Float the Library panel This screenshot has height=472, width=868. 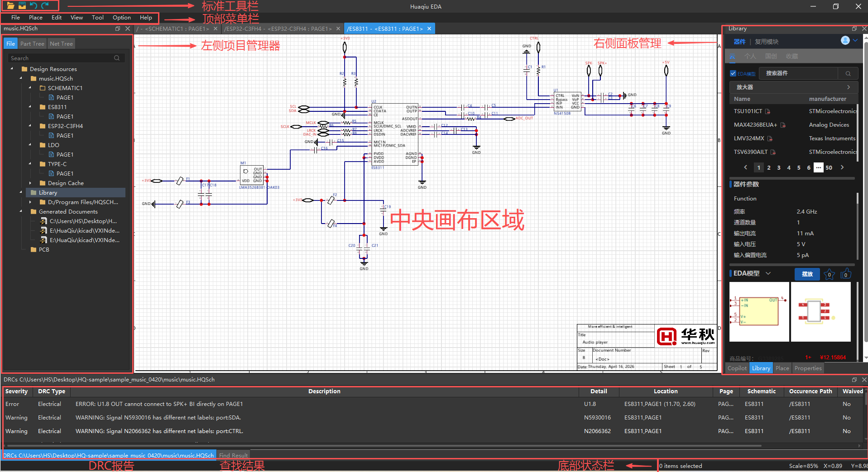[854, 29]
